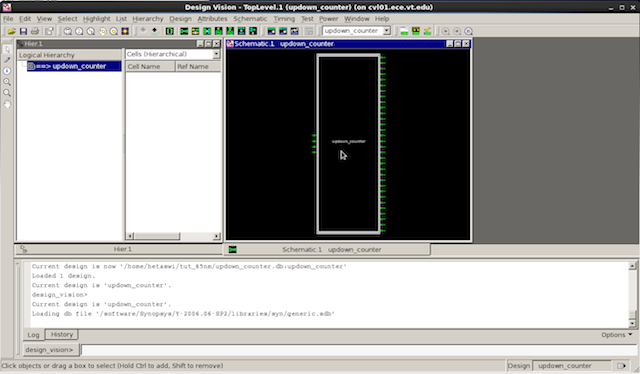The width and height of the screenshot is (640, 374).
Task: Open the Options dropdown in console
Action: pyautogui.click(x=616, y=334)
